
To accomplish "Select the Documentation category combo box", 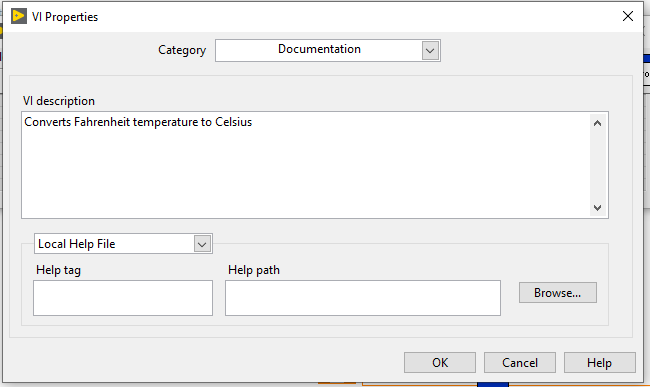I will [x=327, y=51].
